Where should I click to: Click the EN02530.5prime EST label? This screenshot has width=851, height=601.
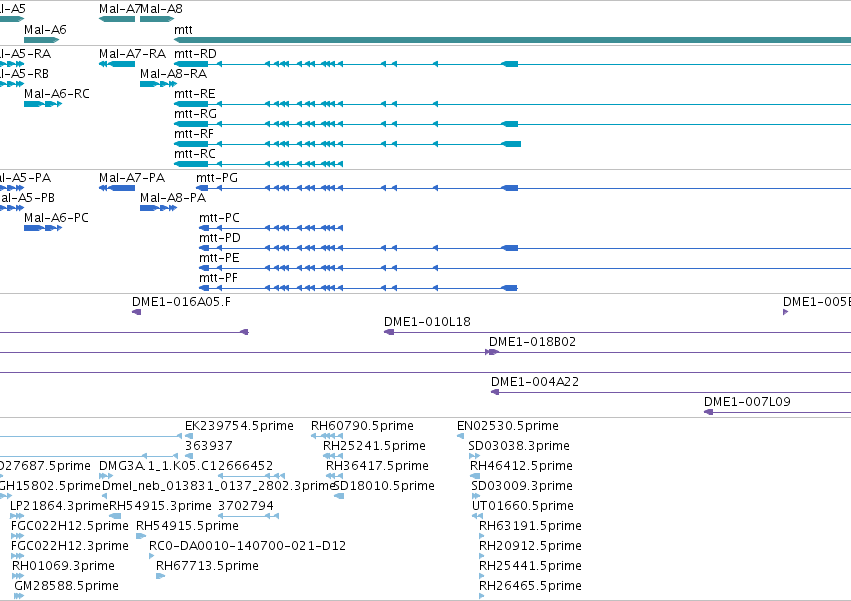(508, 426)
